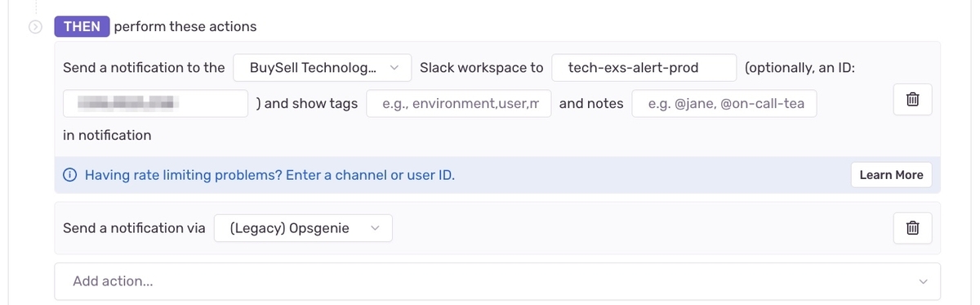Click the 'Slack workspace to' label
980x305 pixels.
click(481, 68)
